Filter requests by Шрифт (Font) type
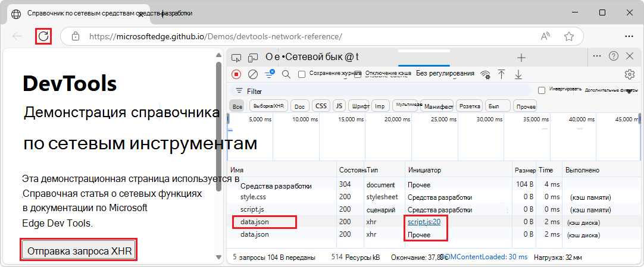Viewport: 644px width, 267px height. tap(359, 106)
